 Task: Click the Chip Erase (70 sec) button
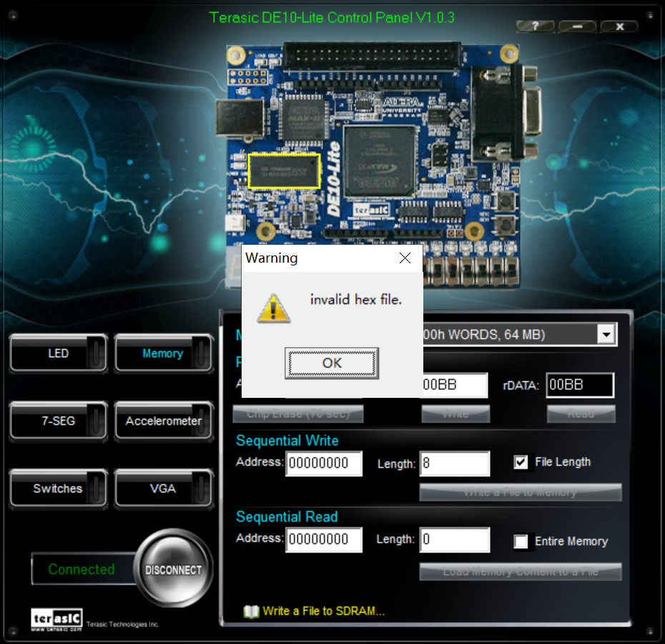point(298,414)
